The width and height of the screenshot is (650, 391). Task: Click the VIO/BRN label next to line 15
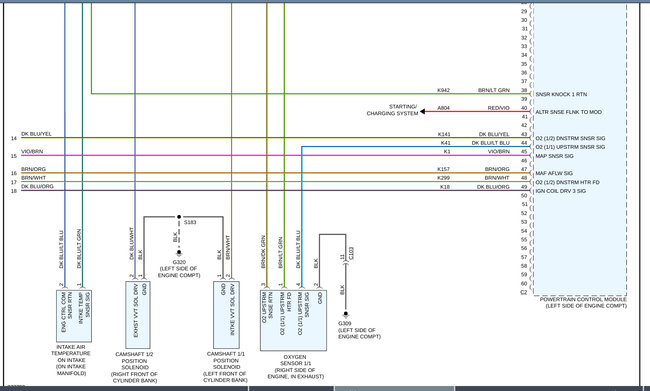[32, 152]
